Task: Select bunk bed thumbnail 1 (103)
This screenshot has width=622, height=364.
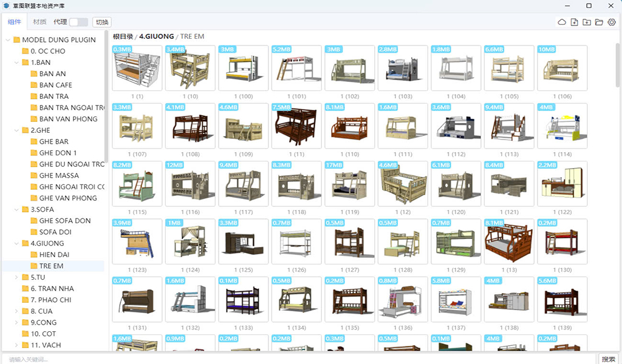Action: 403,68
